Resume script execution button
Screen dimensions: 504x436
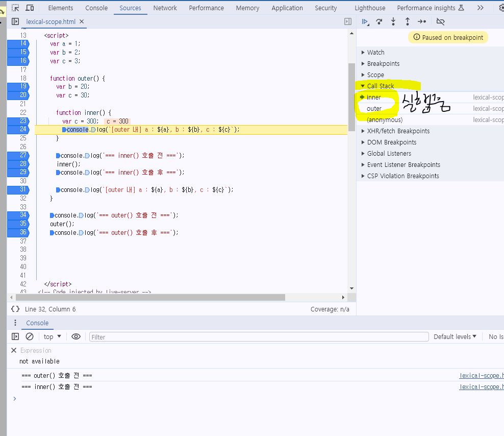click(x=365, y=21)
